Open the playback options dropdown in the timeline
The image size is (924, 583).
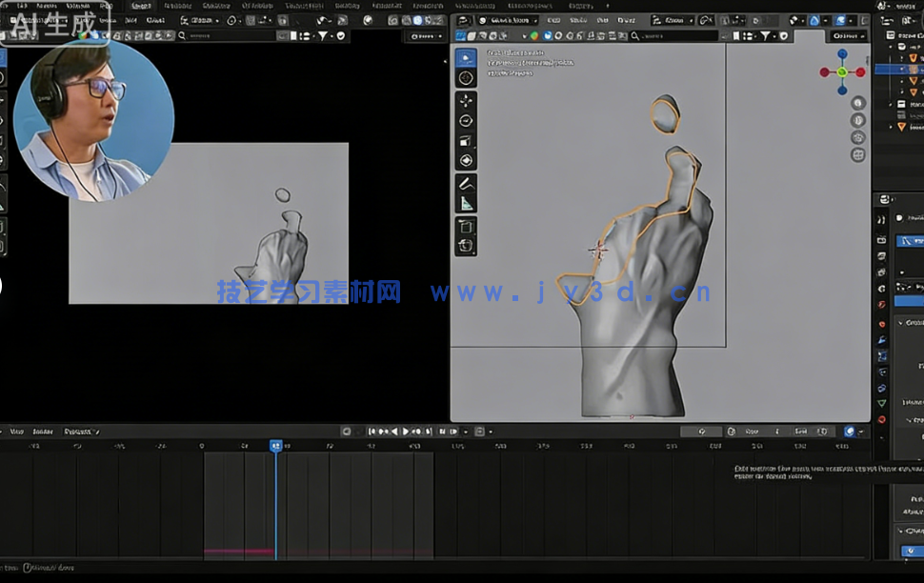466,431
